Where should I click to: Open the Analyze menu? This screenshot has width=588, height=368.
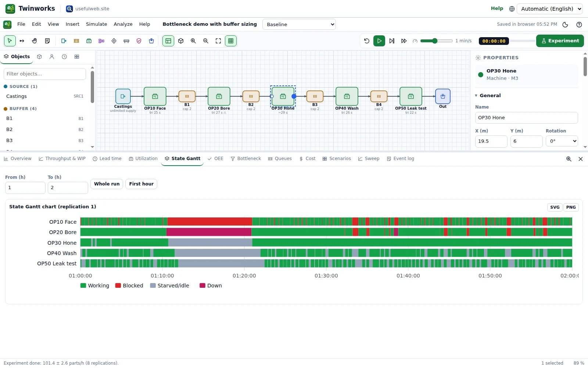[123, 24]
